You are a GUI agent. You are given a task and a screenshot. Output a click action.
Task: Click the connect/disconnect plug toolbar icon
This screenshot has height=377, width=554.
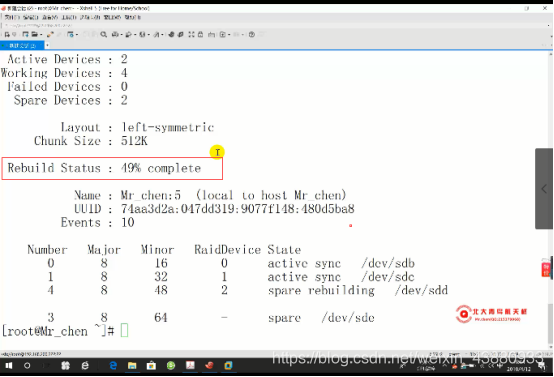(50, 34)
